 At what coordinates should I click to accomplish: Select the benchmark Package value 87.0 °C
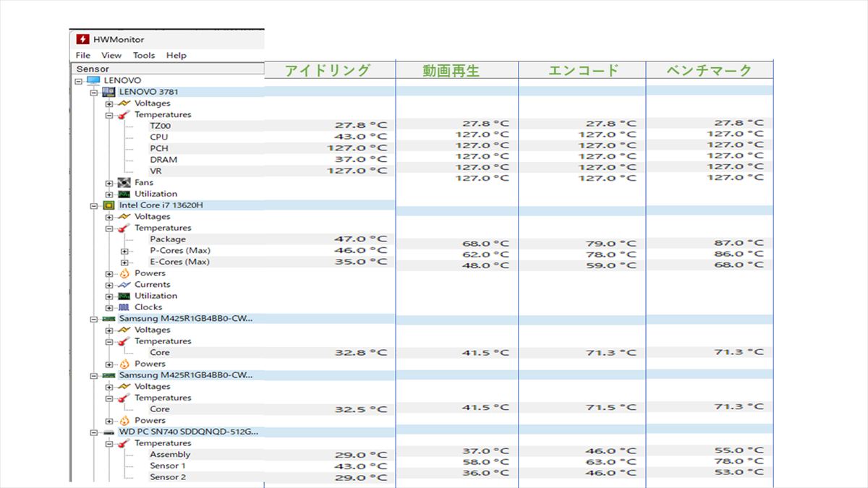tap(739, 243)
